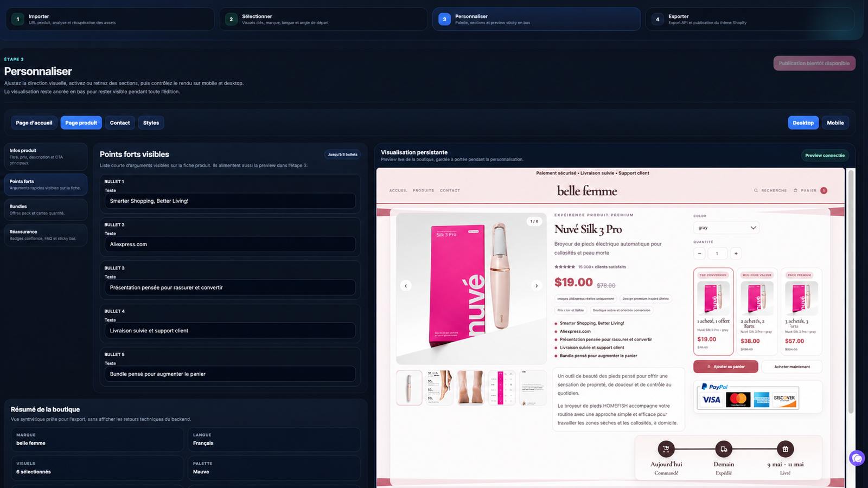Click CONTACT link in preview navigation

coord(450,190)
